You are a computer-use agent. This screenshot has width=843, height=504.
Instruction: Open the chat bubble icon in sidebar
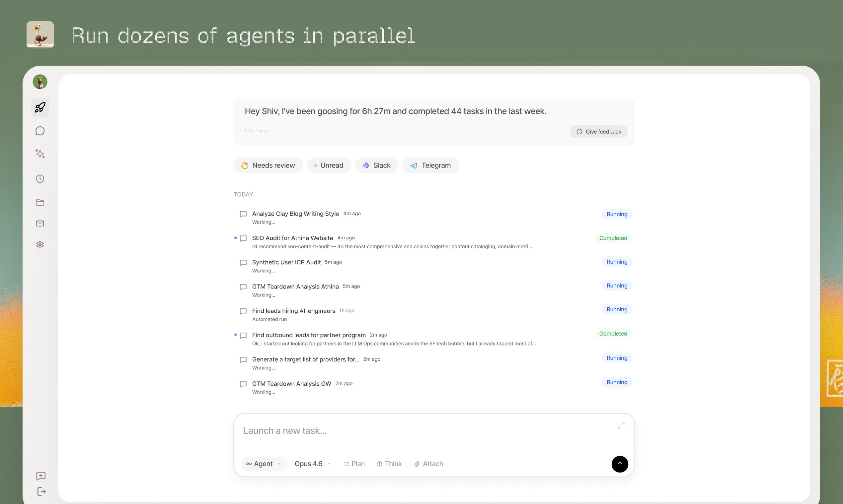tap(40, 131)
